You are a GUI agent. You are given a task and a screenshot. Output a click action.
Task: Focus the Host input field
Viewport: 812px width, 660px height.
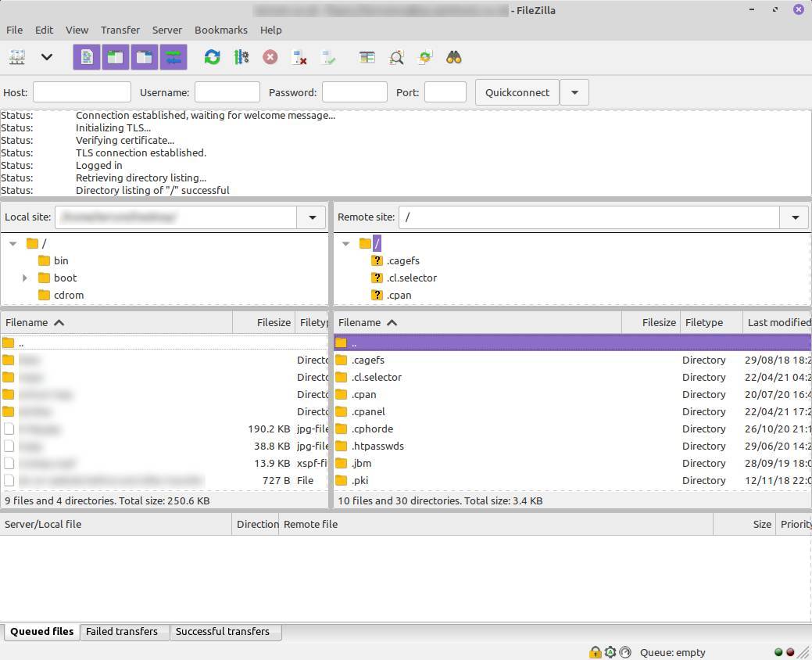click(x=82, y=92)
